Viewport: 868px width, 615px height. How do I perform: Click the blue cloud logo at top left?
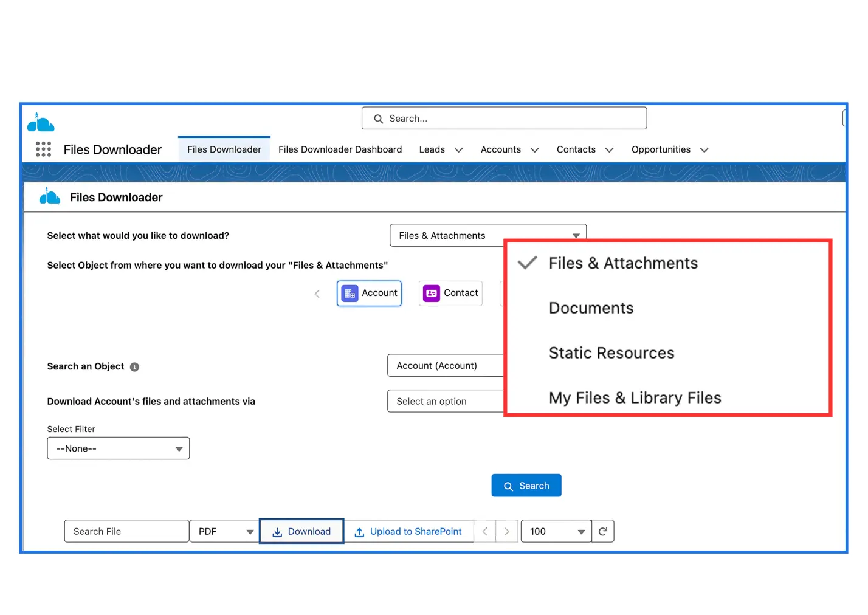[x=41, y=123]
